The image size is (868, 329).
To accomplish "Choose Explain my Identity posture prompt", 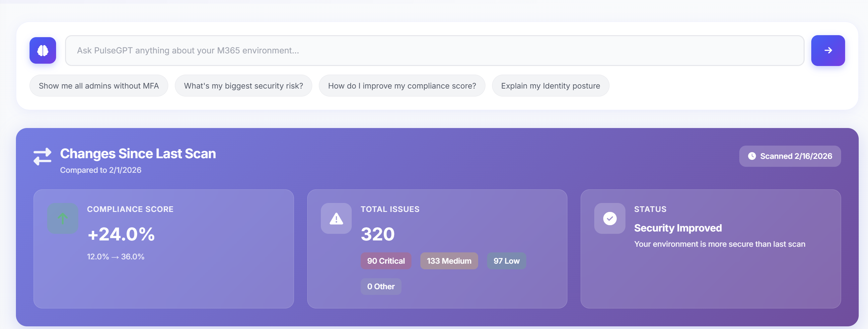I will point(550,86).
